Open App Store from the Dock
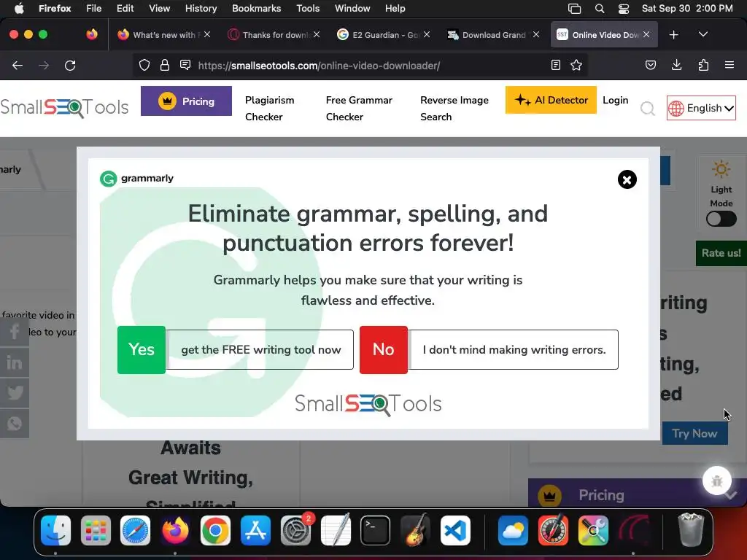Viewport: 747px width, 560px height. pyautogui.click(x=255, y=531)
